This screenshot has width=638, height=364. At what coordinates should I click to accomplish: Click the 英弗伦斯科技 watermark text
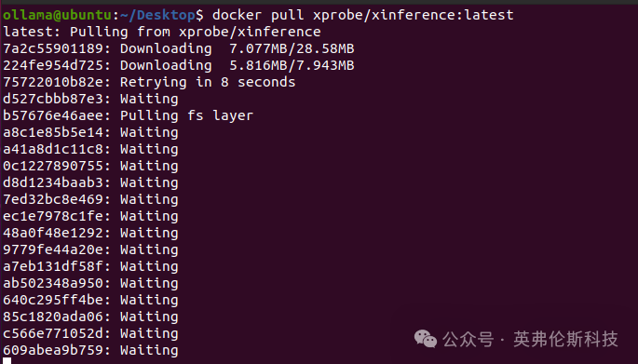pos(565,339)
